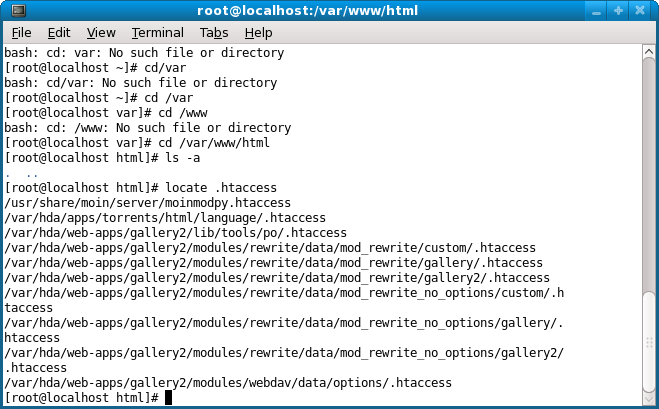Click the scrollbar up arrow
The height and width of the screenshot is (409, 659).
pos(648,52)
